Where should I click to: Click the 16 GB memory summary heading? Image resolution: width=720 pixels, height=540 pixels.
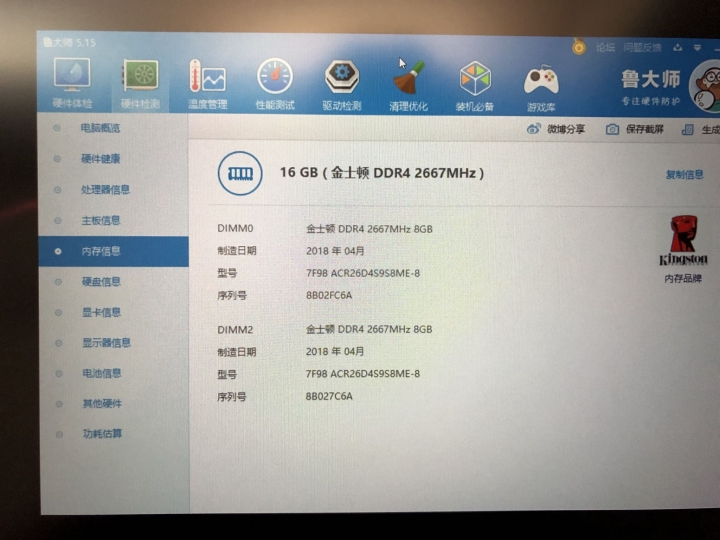coord(382,173)
